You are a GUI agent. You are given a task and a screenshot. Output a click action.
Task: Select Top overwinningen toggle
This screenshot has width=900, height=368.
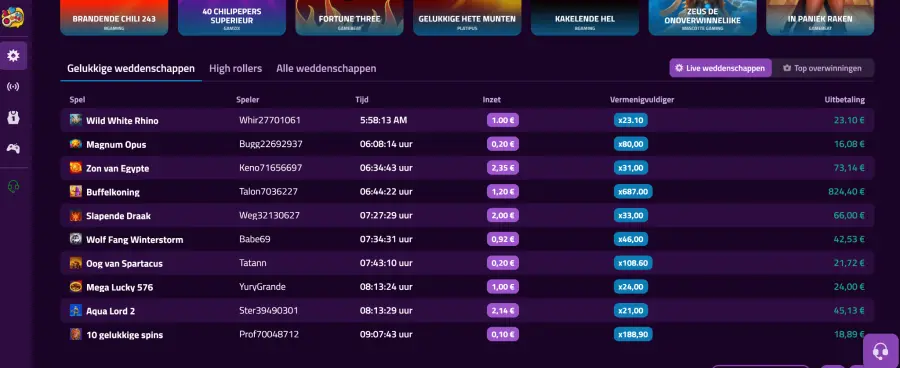pos(823,68)
